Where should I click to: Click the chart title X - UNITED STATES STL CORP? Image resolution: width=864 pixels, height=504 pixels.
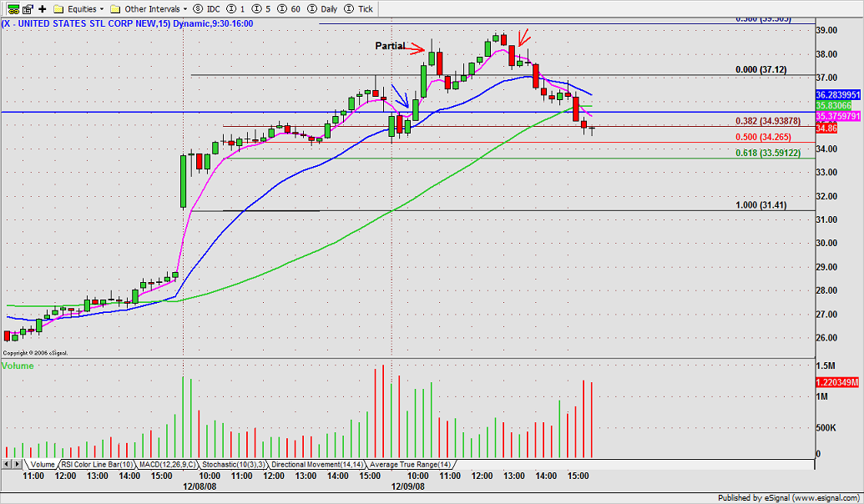(127, 23)
